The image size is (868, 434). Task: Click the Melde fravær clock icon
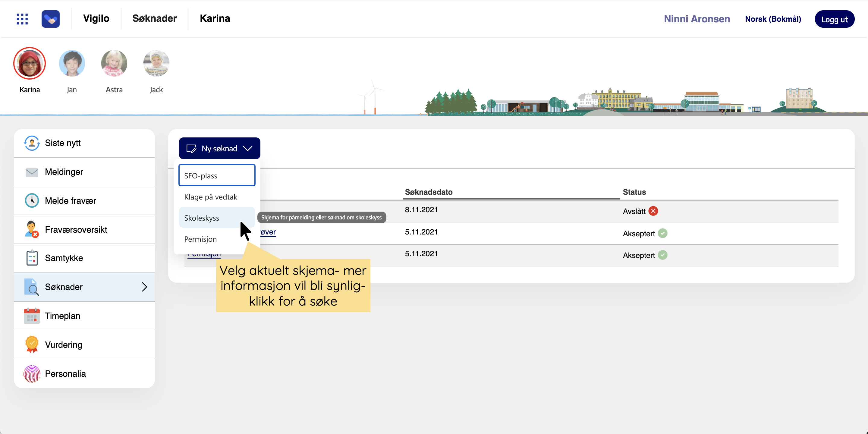32,201
